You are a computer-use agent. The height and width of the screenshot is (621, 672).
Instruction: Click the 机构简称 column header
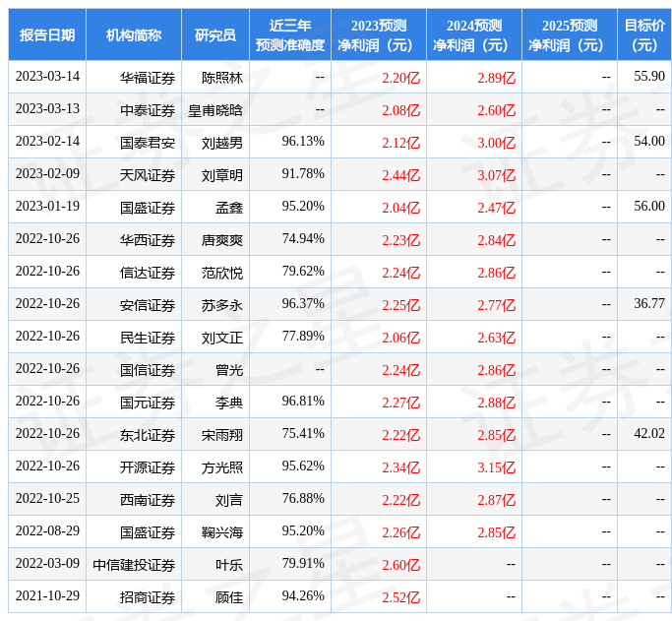click(x=134, y=34)
